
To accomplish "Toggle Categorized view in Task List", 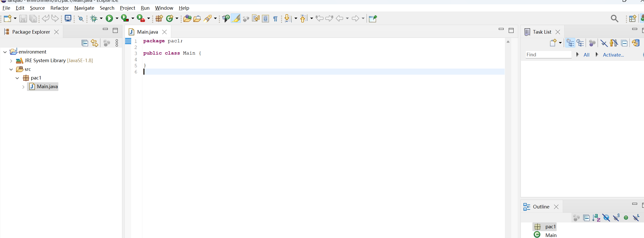I will (570, 43).
